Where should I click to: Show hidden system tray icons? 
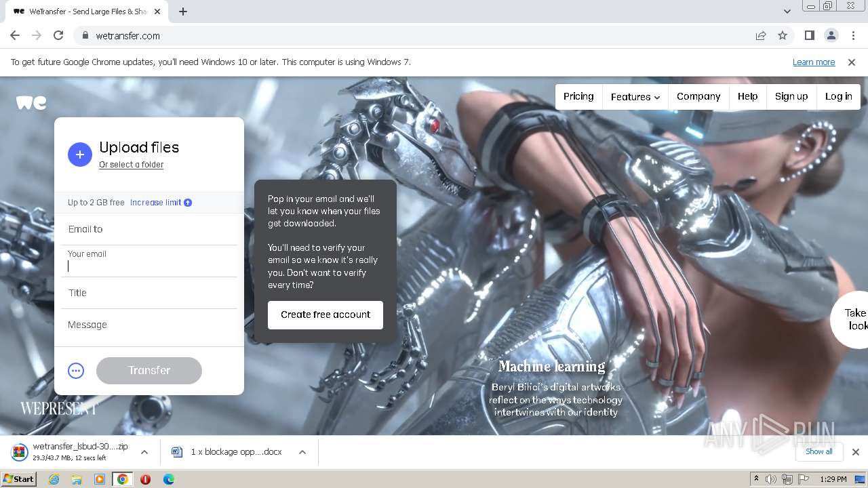[x=756, y=479]
